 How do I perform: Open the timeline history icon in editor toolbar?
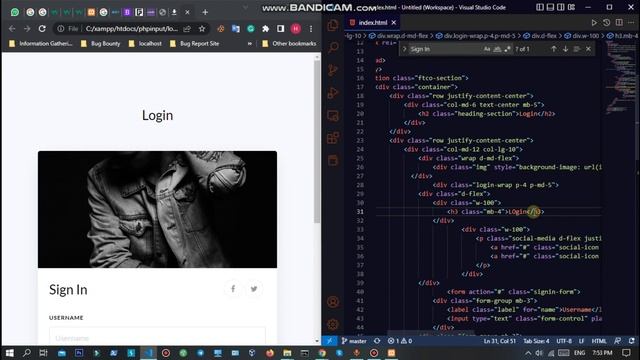(607, 22)
